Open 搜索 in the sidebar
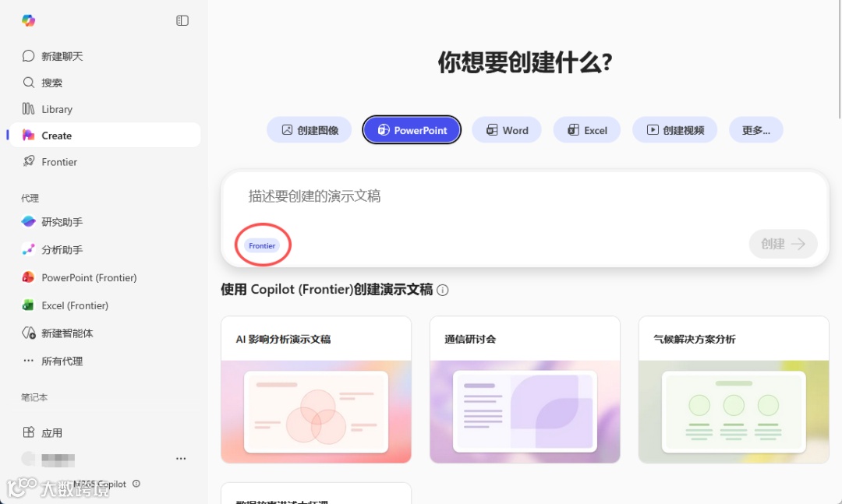Image resolution: width=842 pixels, height=504 pixels. coord(104,83)
